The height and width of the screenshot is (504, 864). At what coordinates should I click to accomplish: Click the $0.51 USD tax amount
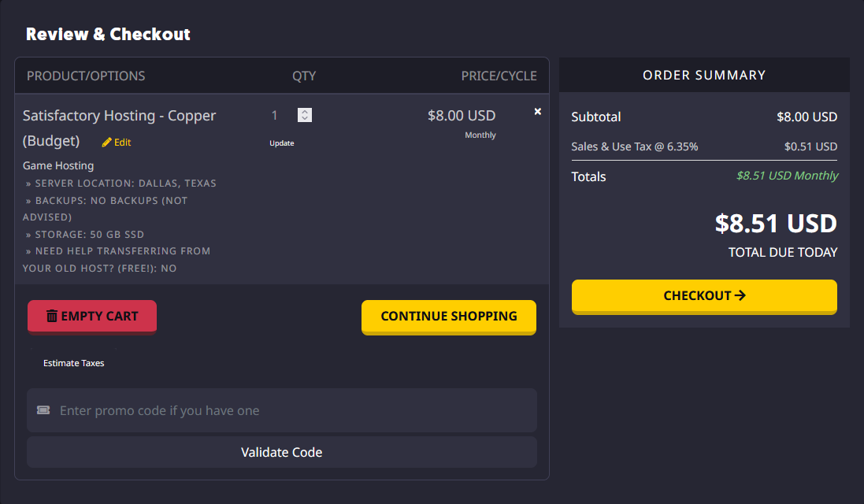click(x=810, y=146)
